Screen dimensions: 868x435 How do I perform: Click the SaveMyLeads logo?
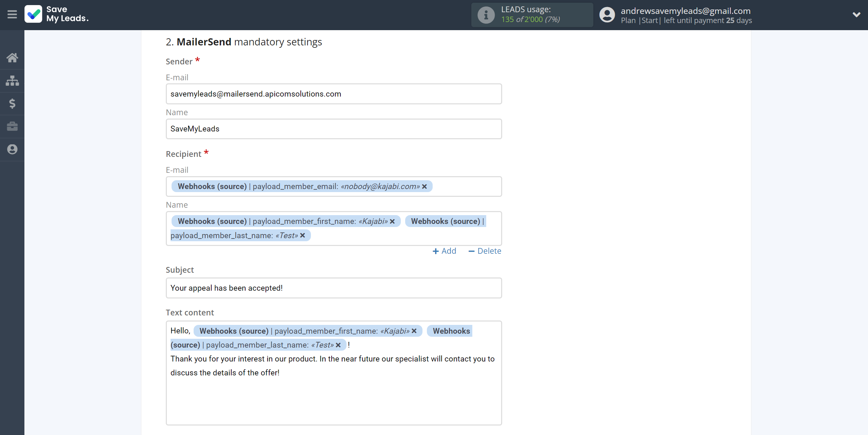[x=57, y=14]
